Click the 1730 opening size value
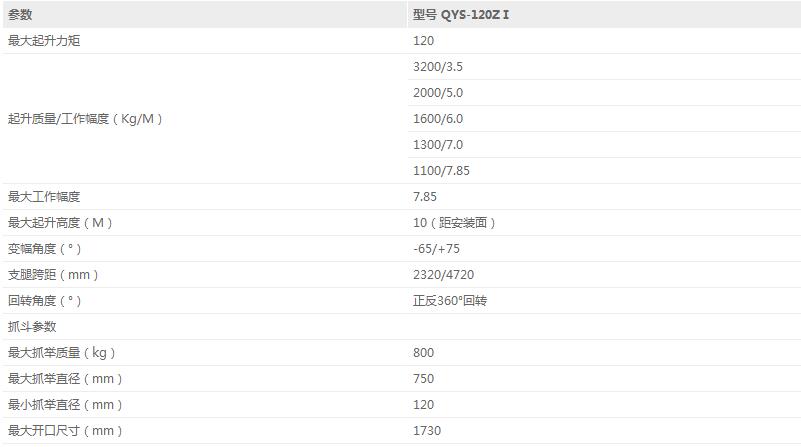 (427, 431)
